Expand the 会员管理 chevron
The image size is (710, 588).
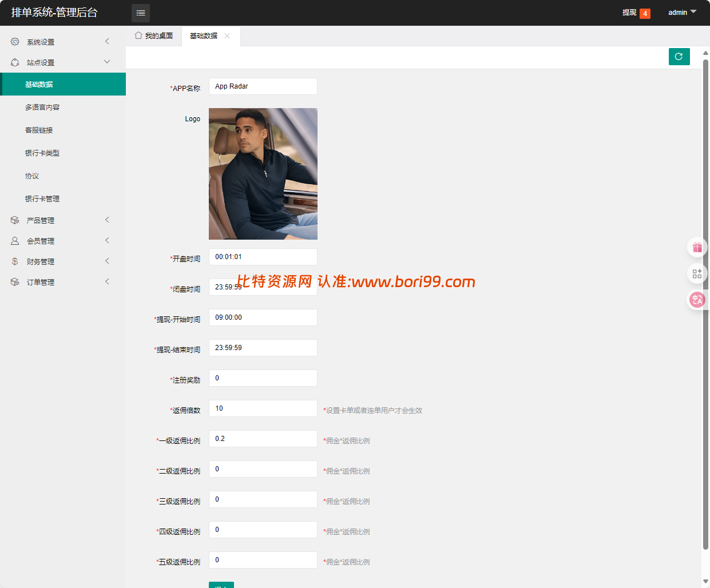(107, 240)
